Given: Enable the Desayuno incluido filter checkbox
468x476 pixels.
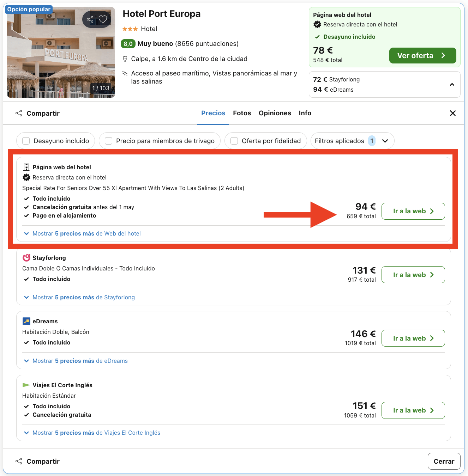Looking at the screenshot, I should pos(26,141).
